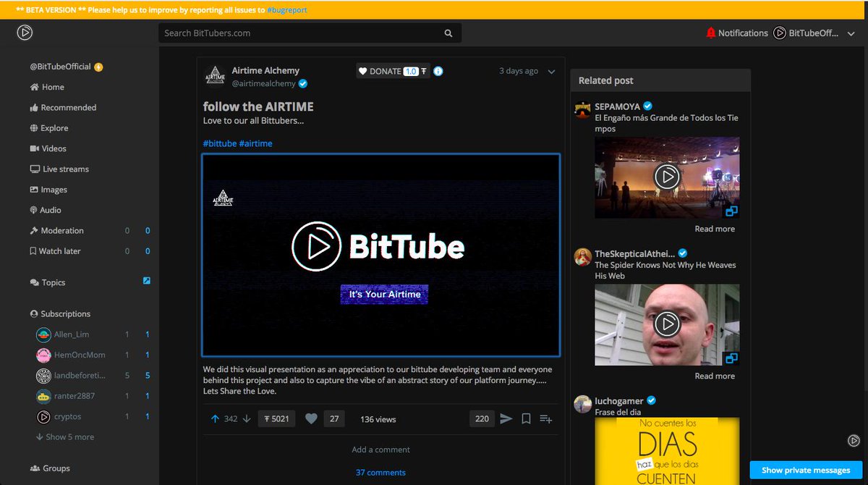Click Read more under TheSkepticalAthei... post

click(x=715, y=376)
